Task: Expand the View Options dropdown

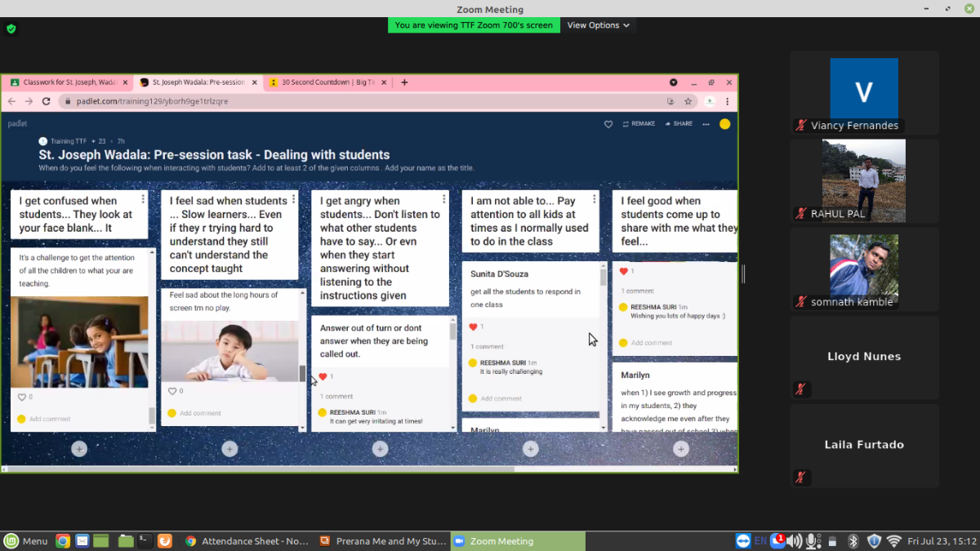Action: click(598, 25)
